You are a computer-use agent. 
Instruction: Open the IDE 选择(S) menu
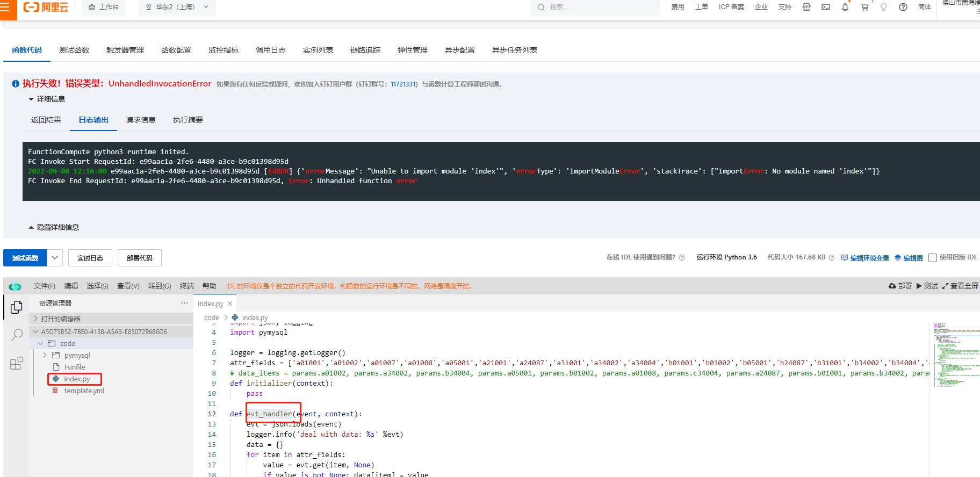[x=97, y=286]
